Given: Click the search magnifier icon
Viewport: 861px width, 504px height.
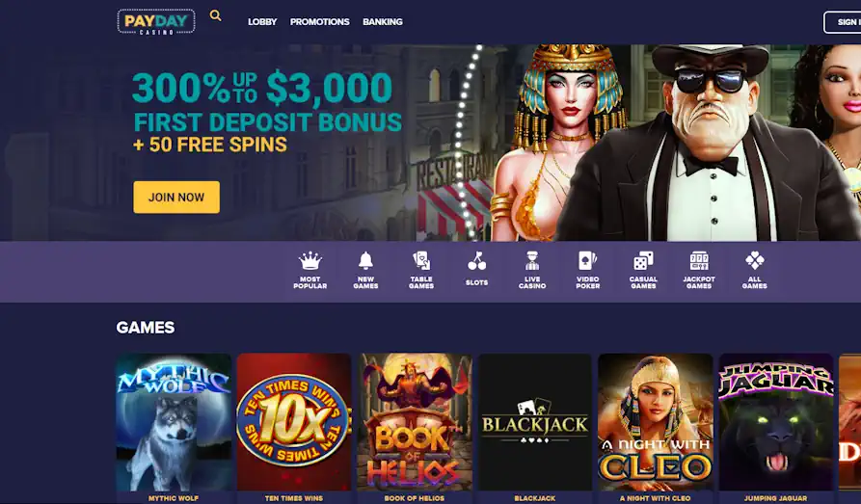Looking at the screenshot, I should [216, 16].
